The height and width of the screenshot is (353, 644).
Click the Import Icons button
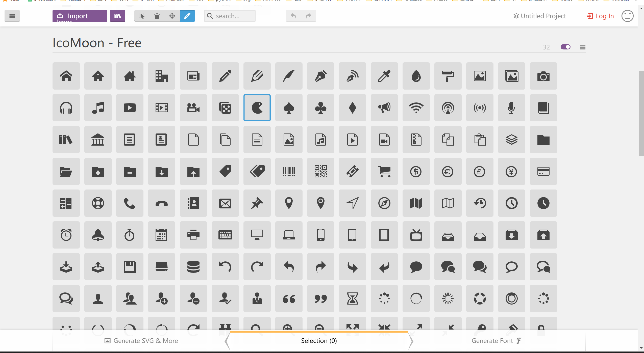coord(80,16)
